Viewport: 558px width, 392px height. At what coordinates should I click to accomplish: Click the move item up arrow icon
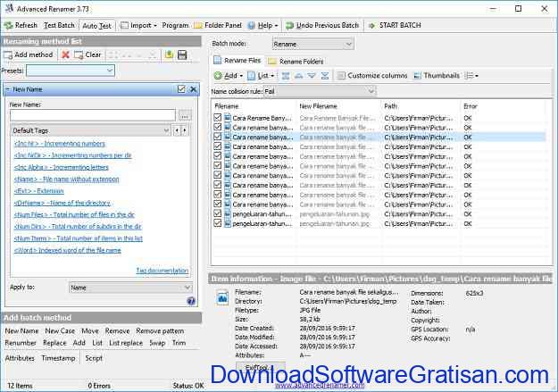pyautogui.click(x=298, y=76)
